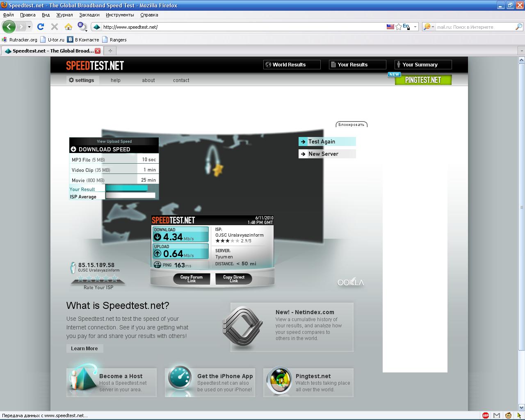Click the Learn More button

point(84,348)
